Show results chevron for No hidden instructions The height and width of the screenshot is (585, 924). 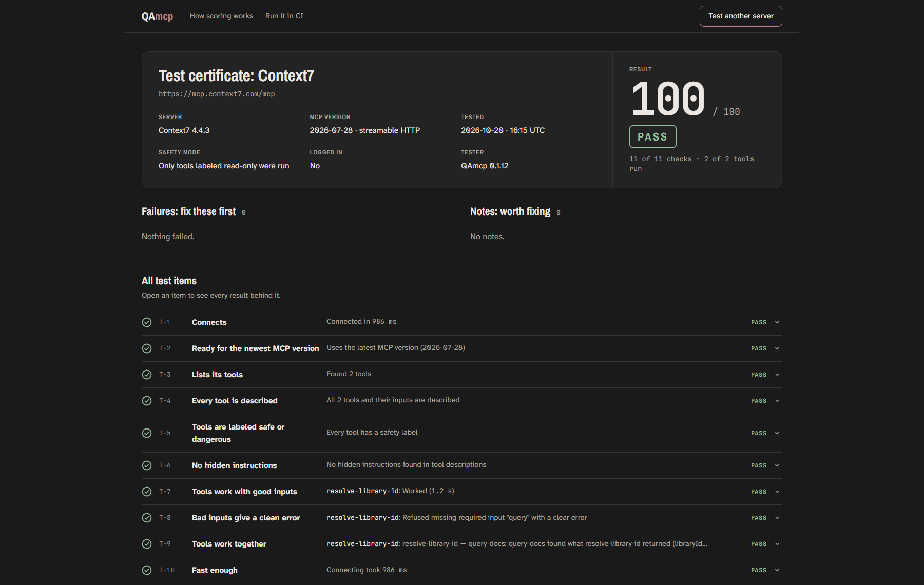tap(777, 465)
